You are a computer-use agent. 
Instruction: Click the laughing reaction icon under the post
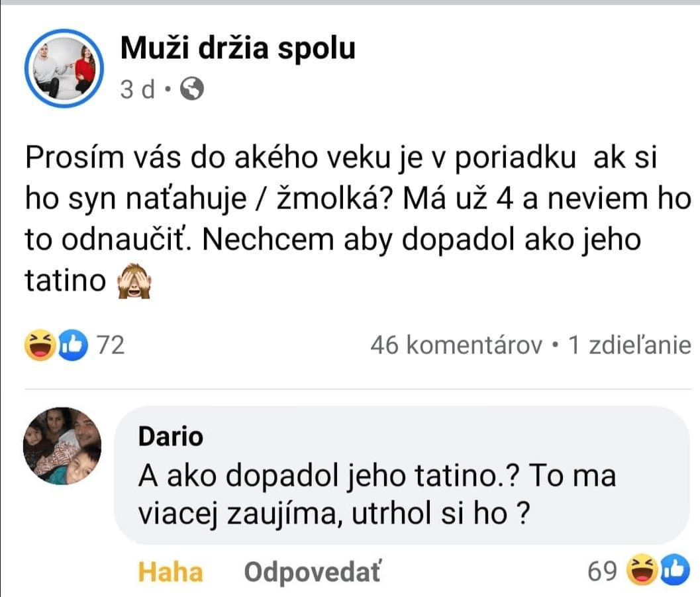click(39, 345)
